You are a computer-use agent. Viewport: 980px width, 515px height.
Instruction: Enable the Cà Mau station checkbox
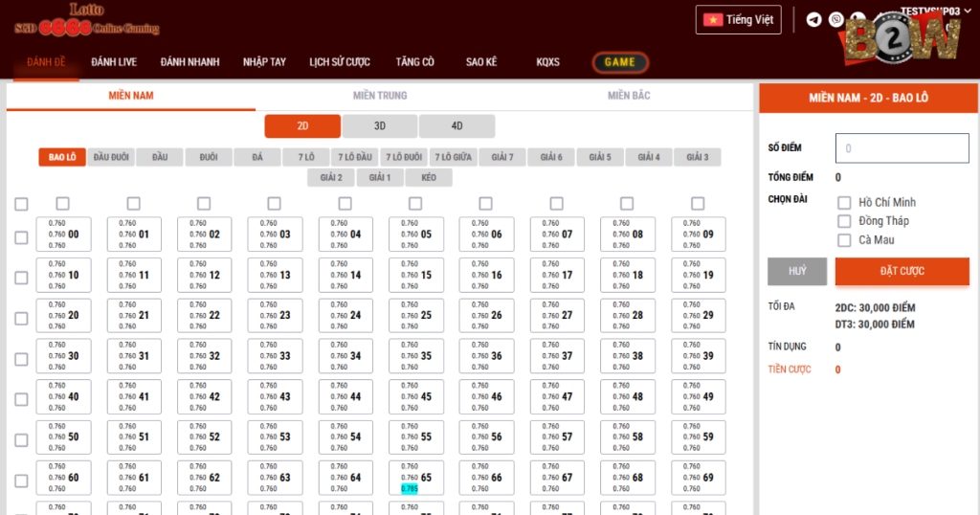[844, 240]
